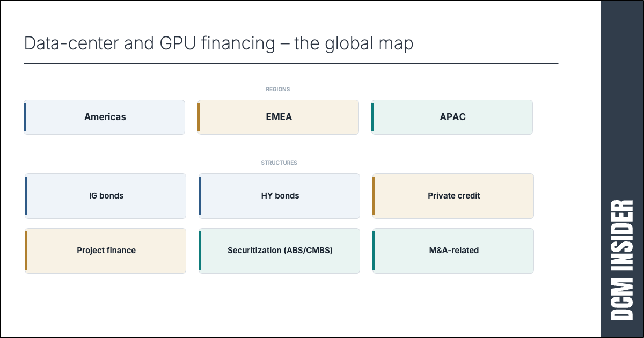This screenshot has height=338, width=644.
Task: Open the Project finance structure card
Action: [105, 251]
